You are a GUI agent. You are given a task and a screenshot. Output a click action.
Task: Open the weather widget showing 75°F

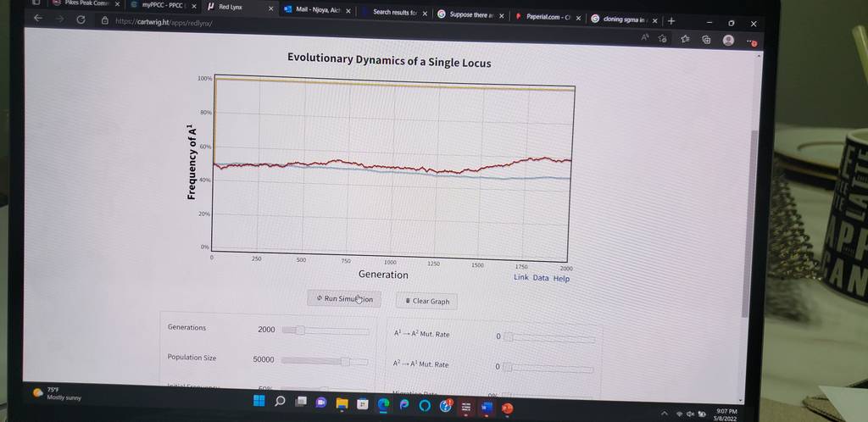(57, 393)
